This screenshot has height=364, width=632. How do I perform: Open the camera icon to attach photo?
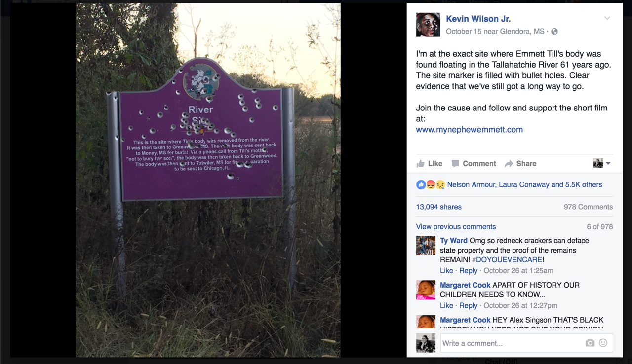click(x=590, y=343)
